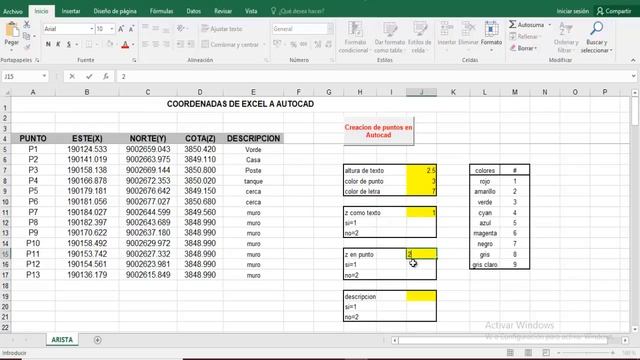
Task: Select column J header
Action: tap(421, 92)
